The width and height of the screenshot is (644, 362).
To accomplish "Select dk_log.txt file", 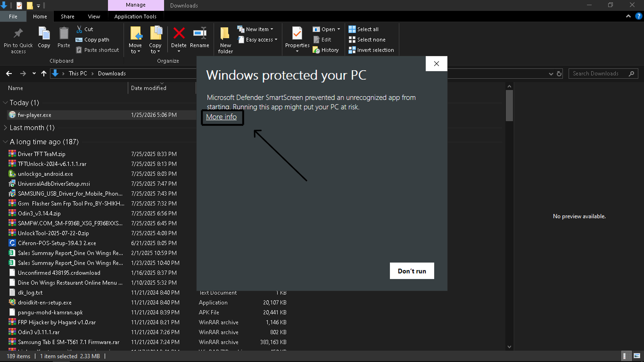I will pyautogui.click(x=30, y=293).
